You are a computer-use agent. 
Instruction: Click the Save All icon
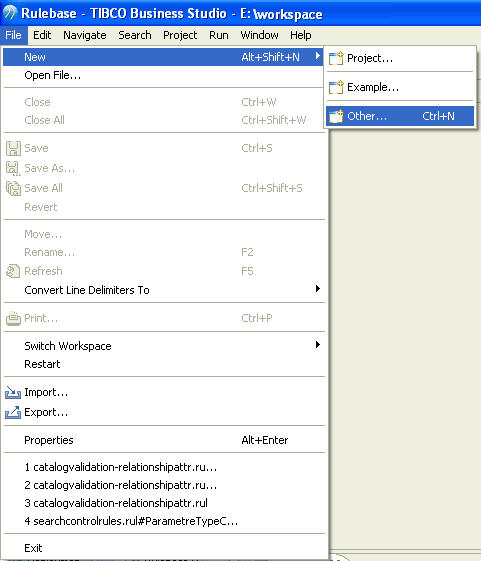coord(13,188)
